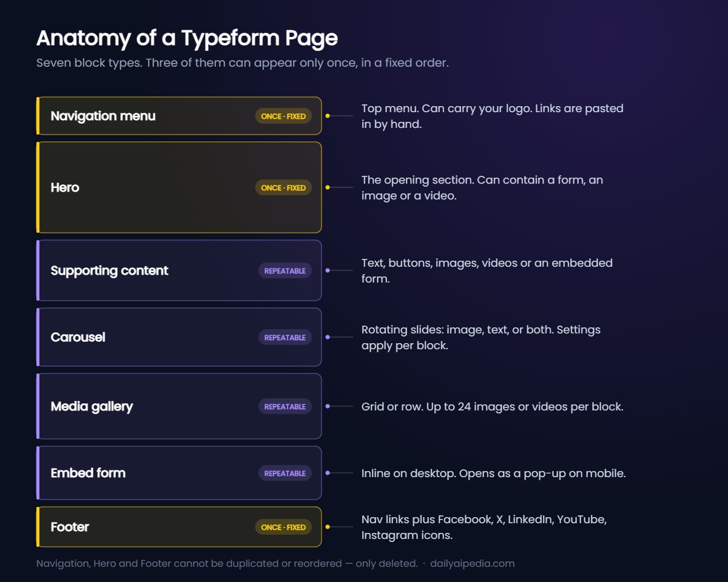Click the 'Grid or row. Up to 24 images' description

click(493, 407)
